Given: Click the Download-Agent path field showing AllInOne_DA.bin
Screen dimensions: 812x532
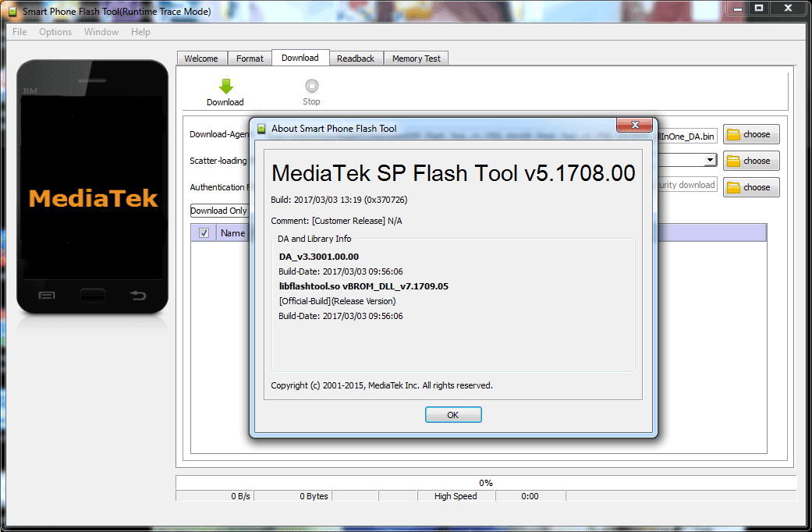Looking at the screenshot, I should [x=686, y=136].
